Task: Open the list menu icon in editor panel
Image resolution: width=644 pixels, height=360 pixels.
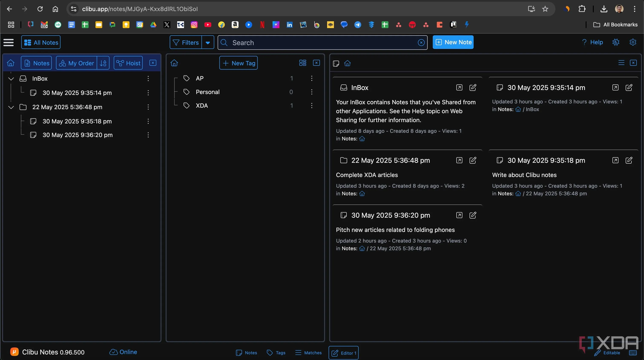Action: (621, 63)
